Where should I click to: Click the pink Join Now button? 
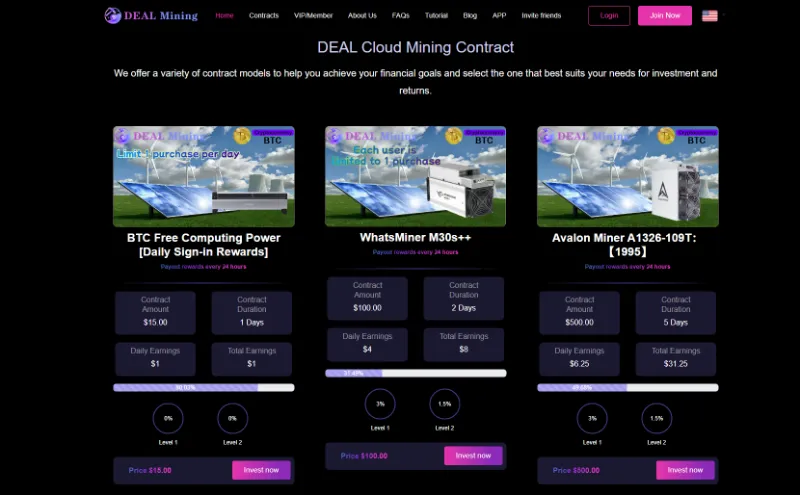(665, 16)
